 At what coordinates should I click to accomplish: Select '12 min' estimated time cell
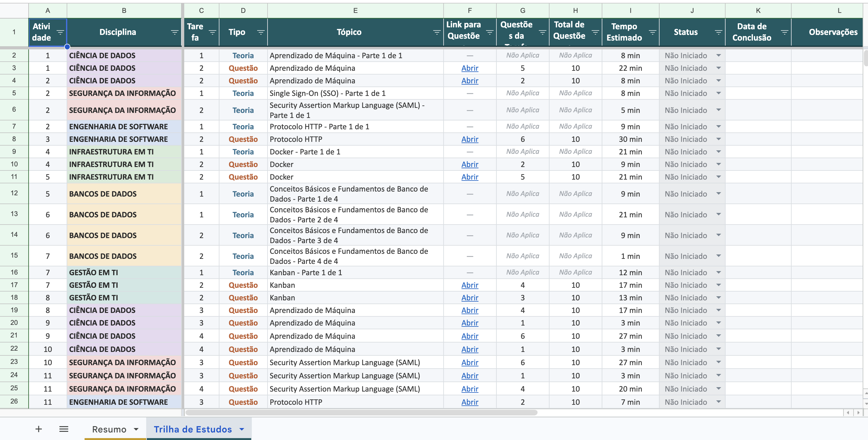630,272
